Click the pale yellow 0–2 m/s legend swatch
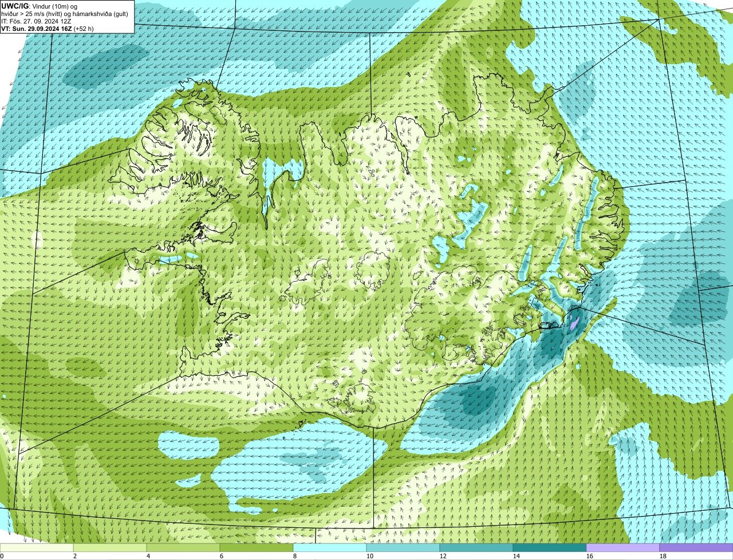Image resolution: width=733 pixels, height=560 pixels. pos(37,548)
